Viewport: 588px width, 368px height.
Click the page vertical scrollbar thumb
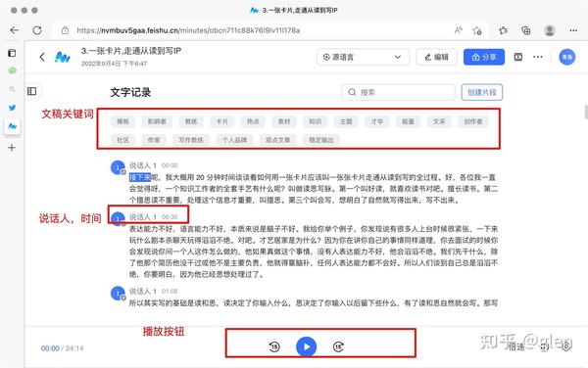[586, 112]
